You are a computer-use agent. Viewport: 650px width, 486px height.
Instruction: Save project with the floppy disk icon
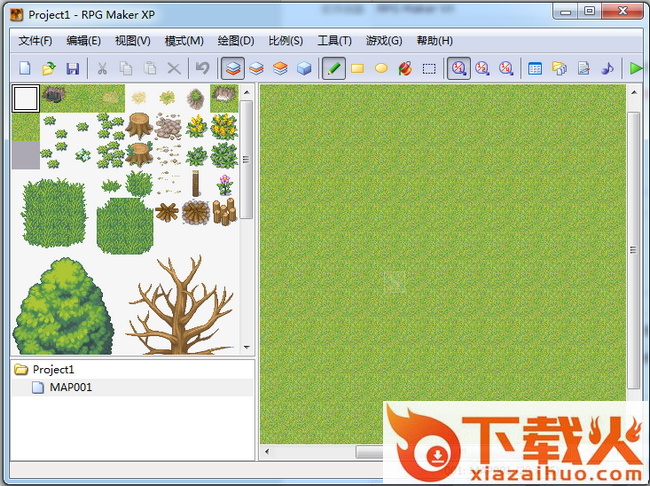(73, 68)
